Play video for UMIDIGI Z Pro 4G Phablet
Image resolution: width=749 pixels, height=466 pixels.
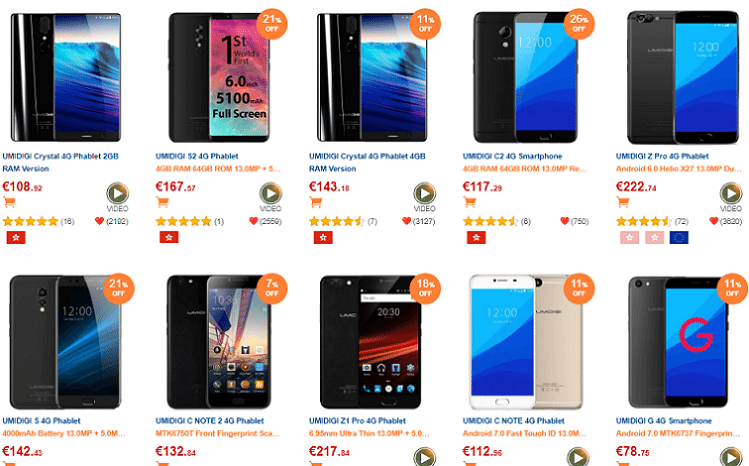click(731, 193)
